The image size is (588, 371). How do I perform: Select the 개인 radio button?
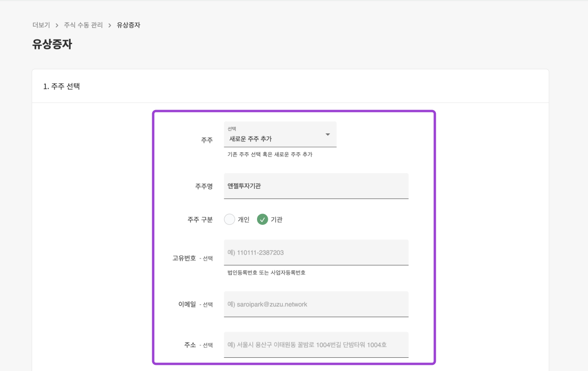(x=230, y=220)
